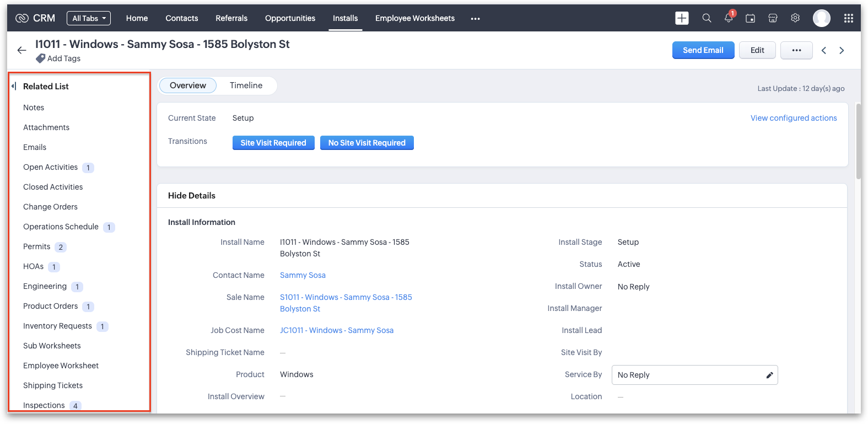Collapse section using Hide Details
The height and width of the screenshot is (424, 868).
click(x=192, y=196)
